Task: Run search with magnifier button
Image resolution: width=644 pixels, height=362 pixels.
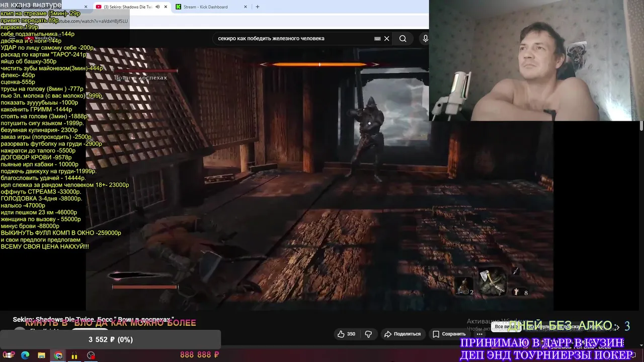Action: (403, 39)
